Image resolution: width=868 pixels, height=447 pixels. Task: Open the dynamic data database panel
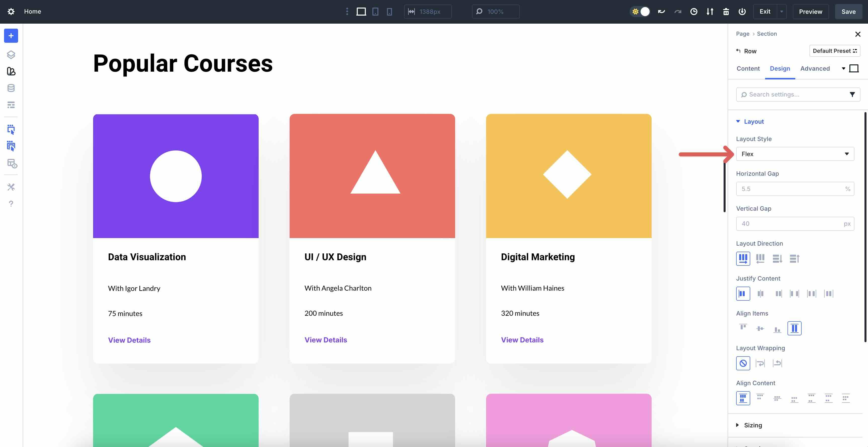11,88
